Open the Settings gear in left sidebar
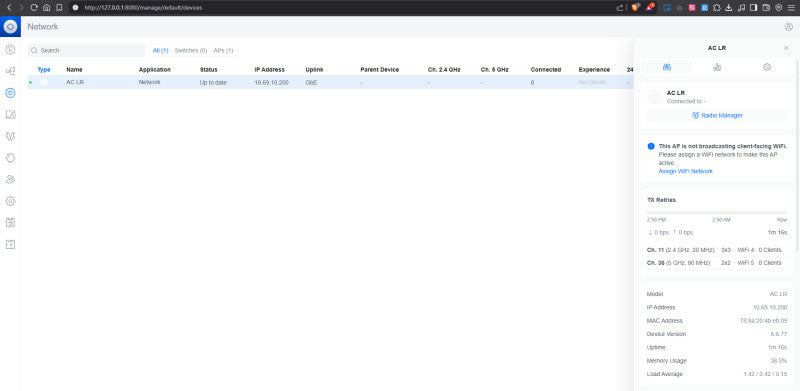Viewport: 800px width, 391px height. (10, 201)
